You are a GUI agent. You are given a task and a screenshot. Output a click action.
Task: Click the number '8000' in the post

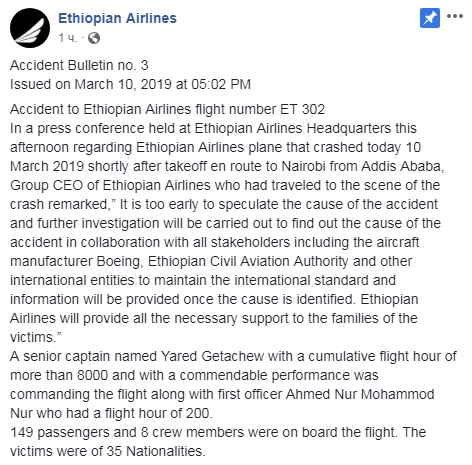click(92, 376)
